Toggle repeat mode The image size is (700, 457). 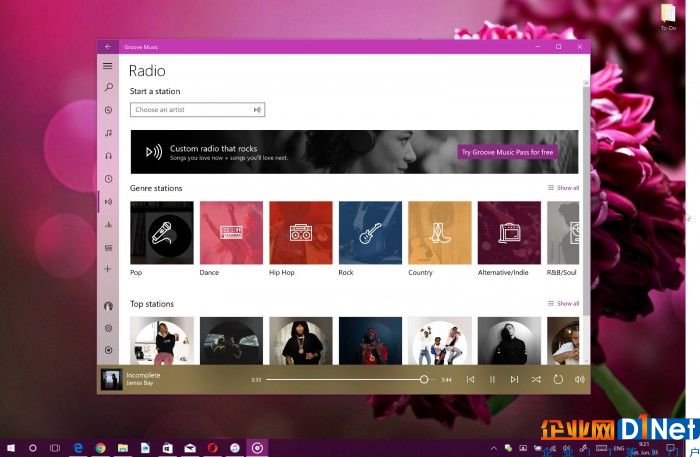pos(558,379)
